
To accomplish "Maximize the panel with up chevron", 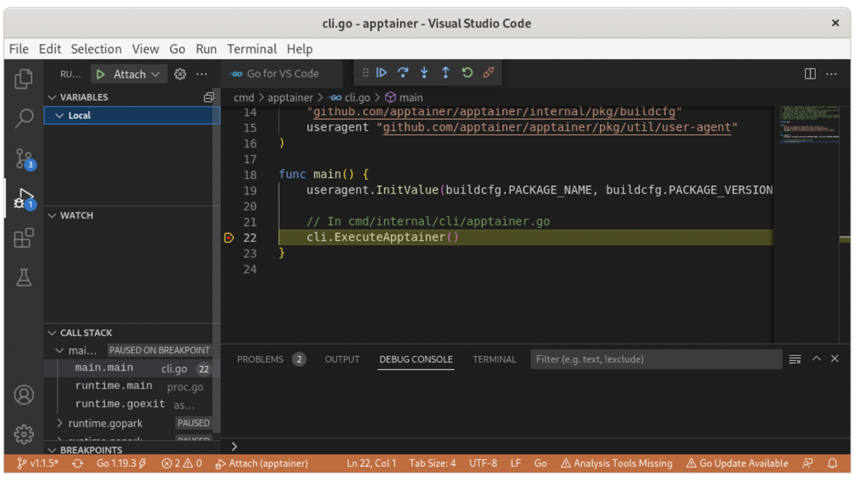I will tap(816, 359).
